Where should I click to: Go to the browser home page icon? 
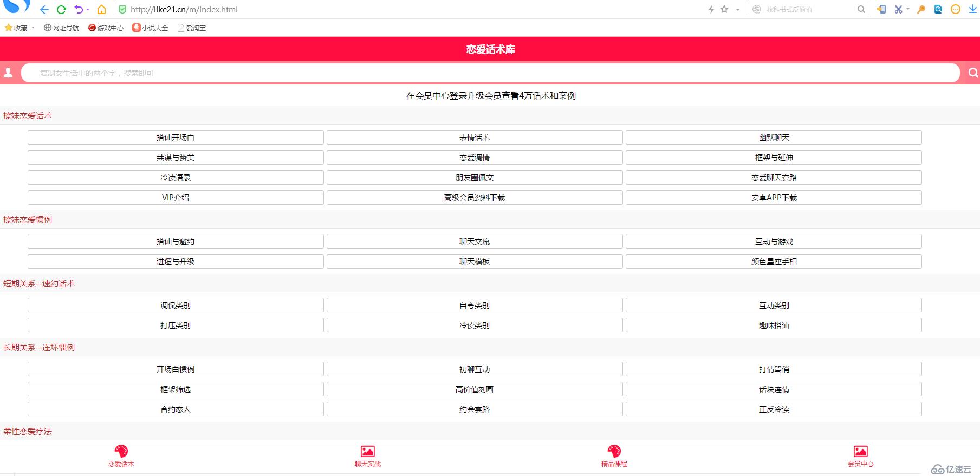tap(101, 10)
